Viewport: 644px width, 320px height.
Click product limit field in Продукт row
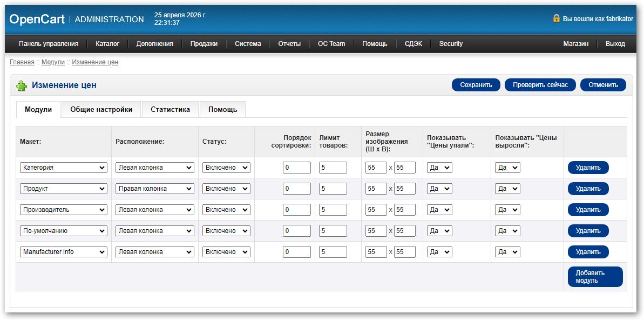(333, 189)
